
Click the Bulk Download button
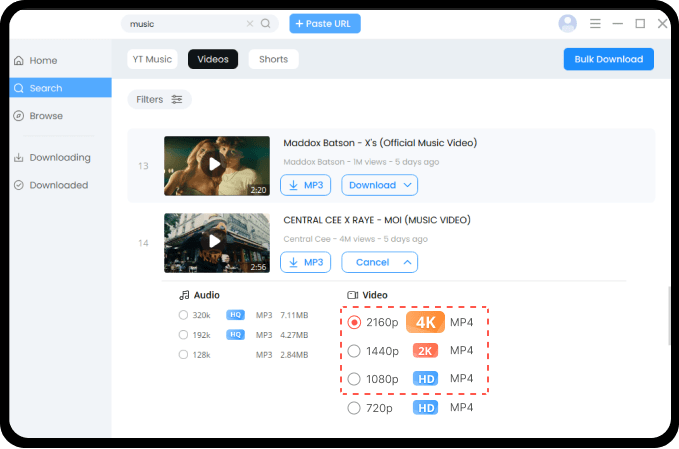608,59
